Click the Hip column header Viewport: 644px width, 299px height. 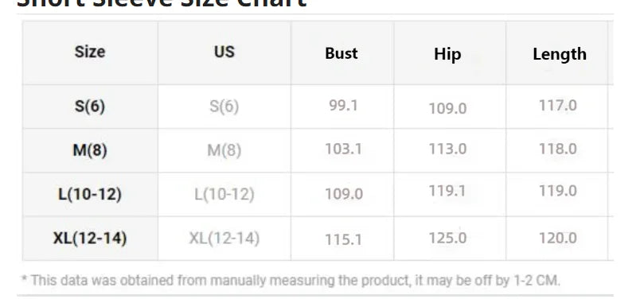447,55
